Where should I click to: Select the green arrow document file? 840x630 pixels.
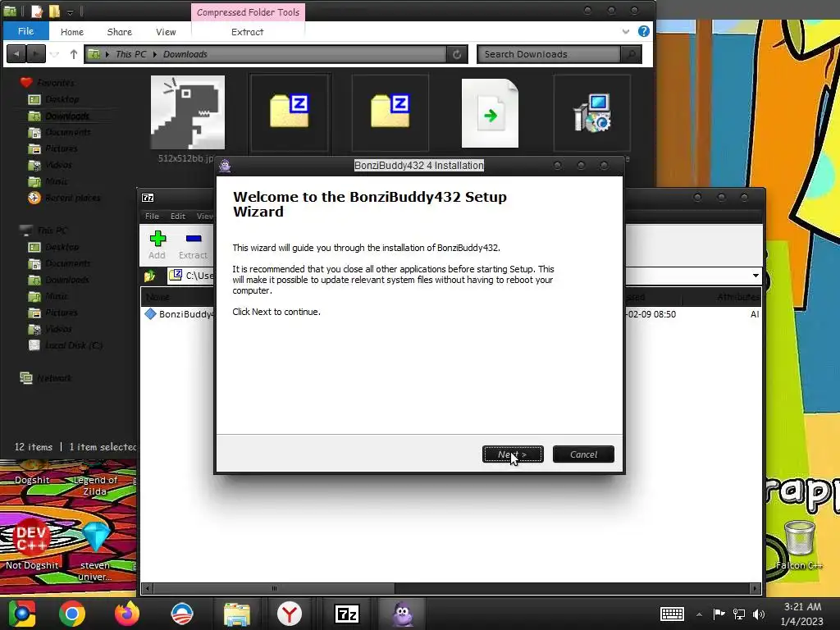coord(490,113)
